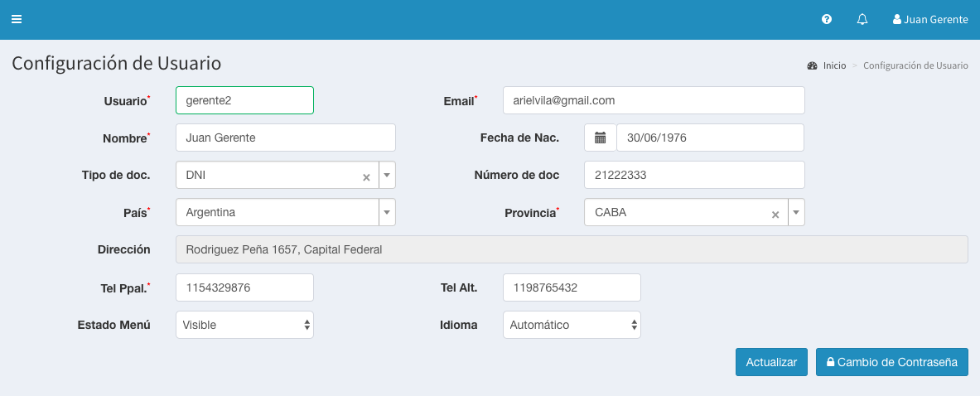The image size is (980, 396).
Task: Click the Cambio de Contraseña button
Action: click(891, 362)
